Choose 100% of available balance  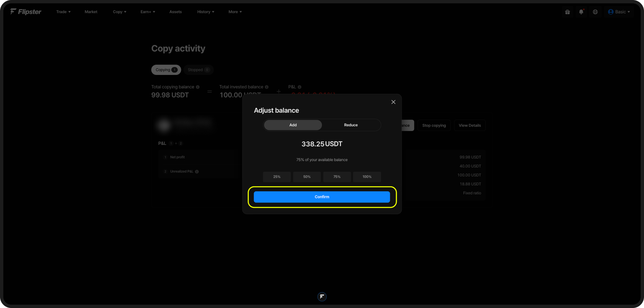(x=367, y=177)
